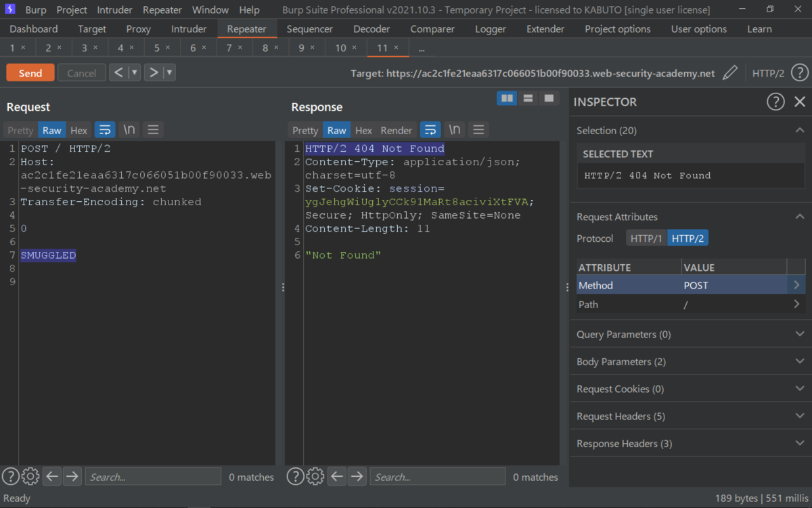Open request search help icon
Screen dimensions: 812x508
[x=10, y=476]
